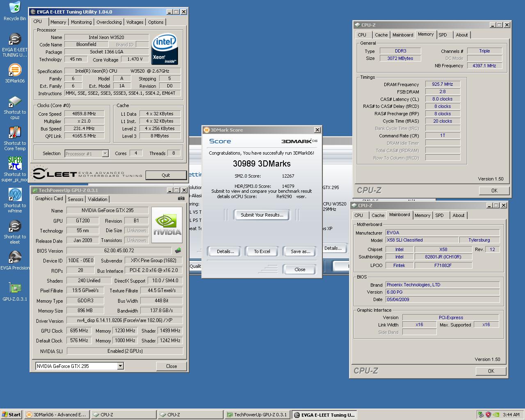Click the DRAM Frequency value 925.7 MHz
The height and width of the screenshot is (420, 525).
tap(443, 84)
